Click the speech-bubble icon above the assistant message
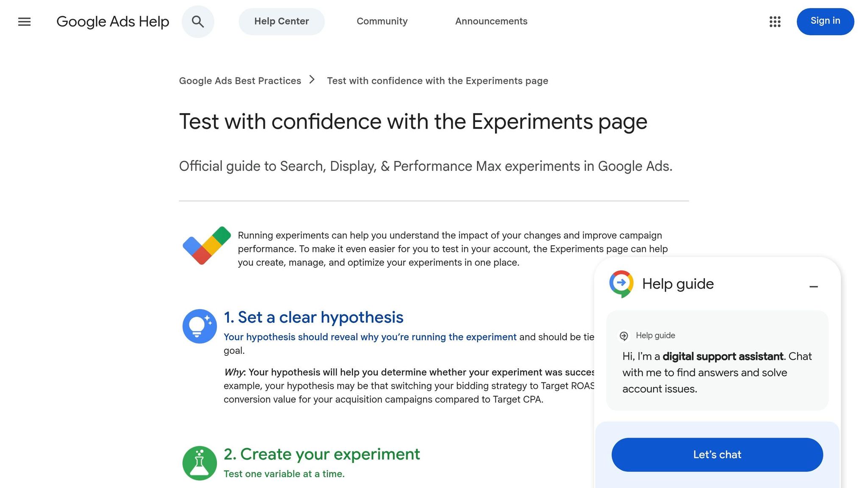The height and width of the screenshot is (488, 868). [x=623, y=335]
